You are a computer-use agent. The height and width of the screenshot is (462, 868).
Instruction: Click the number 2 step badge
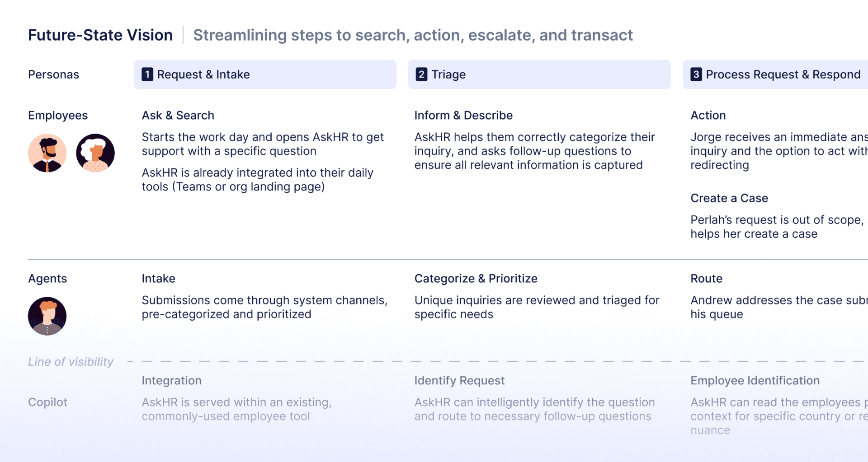point(421,75)
